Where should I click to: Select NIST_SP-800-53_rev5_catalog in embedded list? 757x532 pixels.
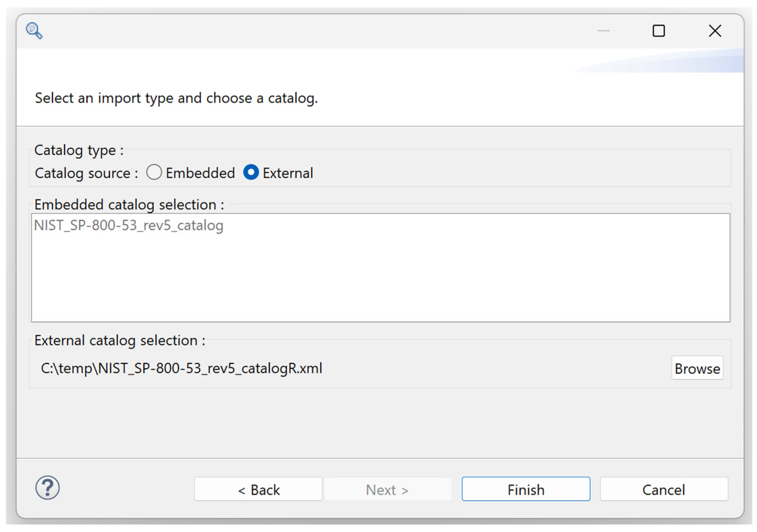pos(129,226)
